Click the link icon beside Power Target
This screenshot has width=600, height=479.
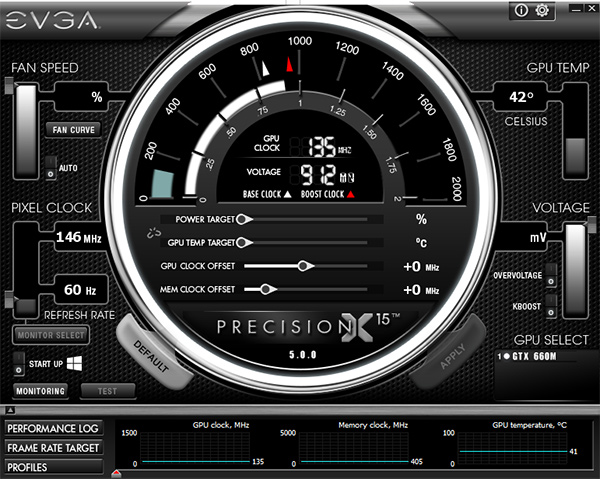tap(154, 233)
